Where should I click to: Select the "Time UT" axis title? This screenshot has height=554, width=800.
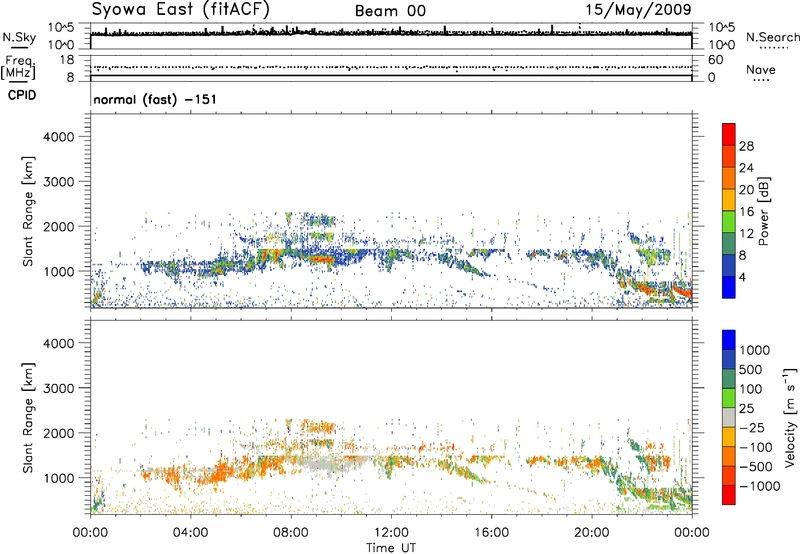pyautogui.click(x=391, y=548)
